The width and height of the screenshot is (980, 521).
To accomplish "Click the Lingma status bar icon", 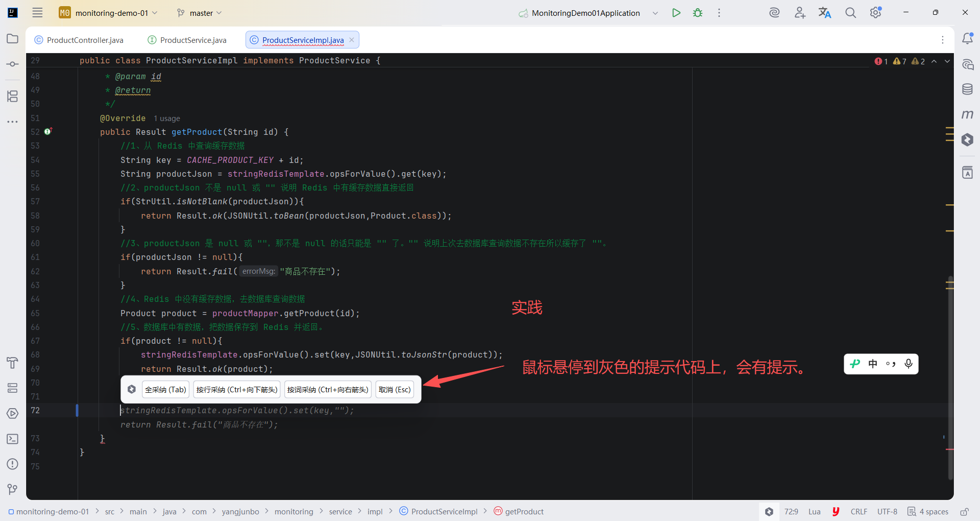I will coord(769,511).
